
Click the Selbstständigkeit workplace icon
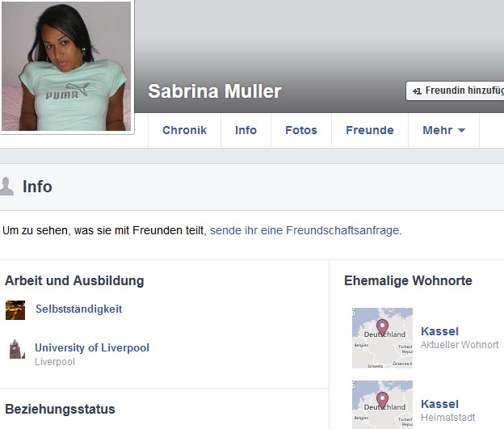(x=15, y=310)
